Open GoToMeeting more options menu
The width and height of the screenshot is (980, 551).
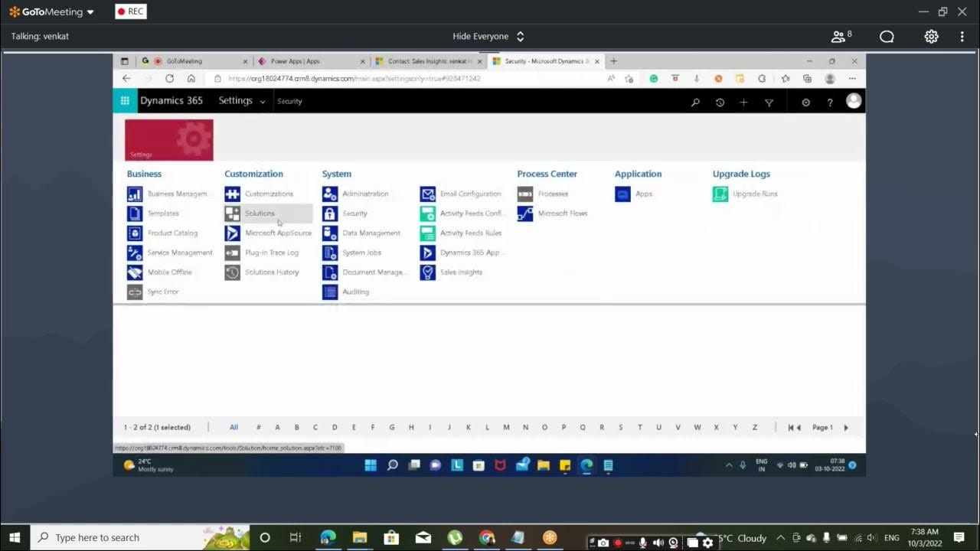pyautogui.click(x=962, y=37)
